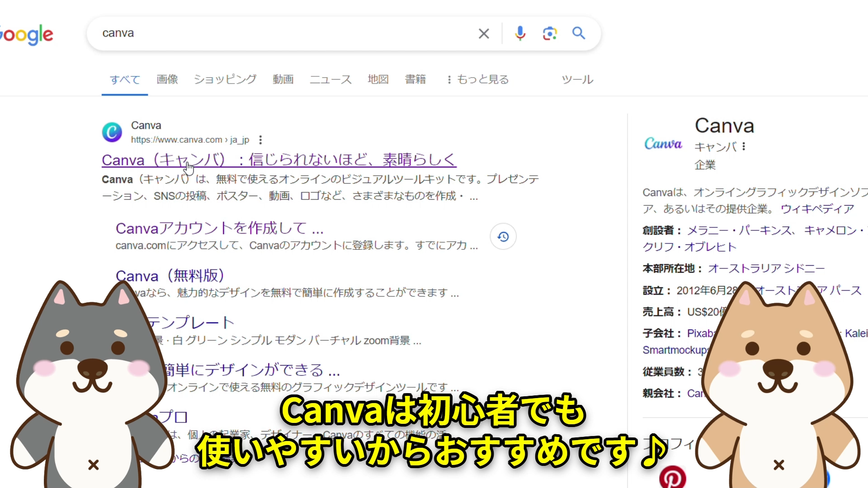Viewport: 868px width, 488px height.
Task: Close the right dog character overlay
Action: tap(779, 464)
